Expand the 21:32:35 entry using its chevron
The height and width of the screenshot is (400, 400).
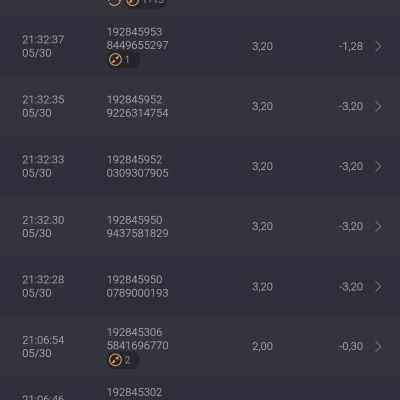click(x=378, y=106)
